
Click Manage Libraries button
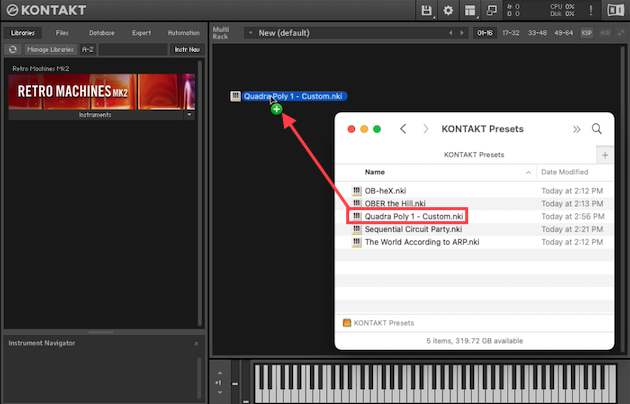click(x=50, y=49)
